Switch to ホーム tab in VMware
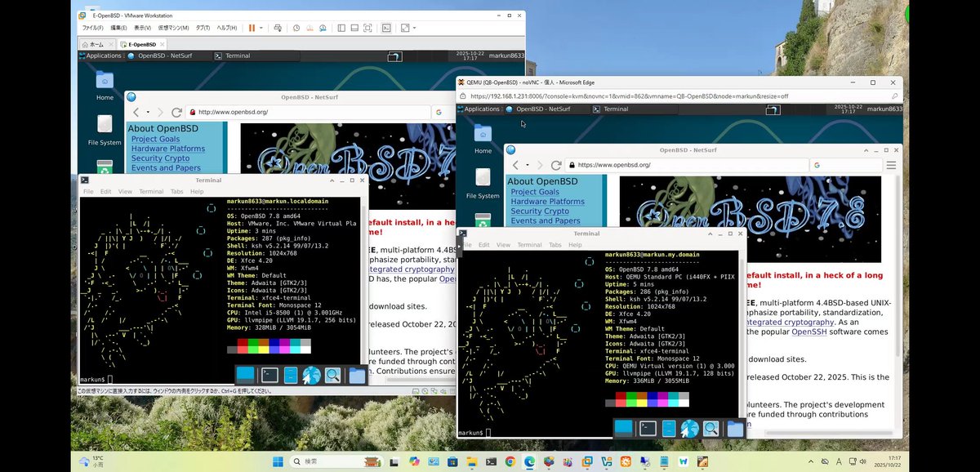Viewport: 980px width, 472px height. pos(96,44)
